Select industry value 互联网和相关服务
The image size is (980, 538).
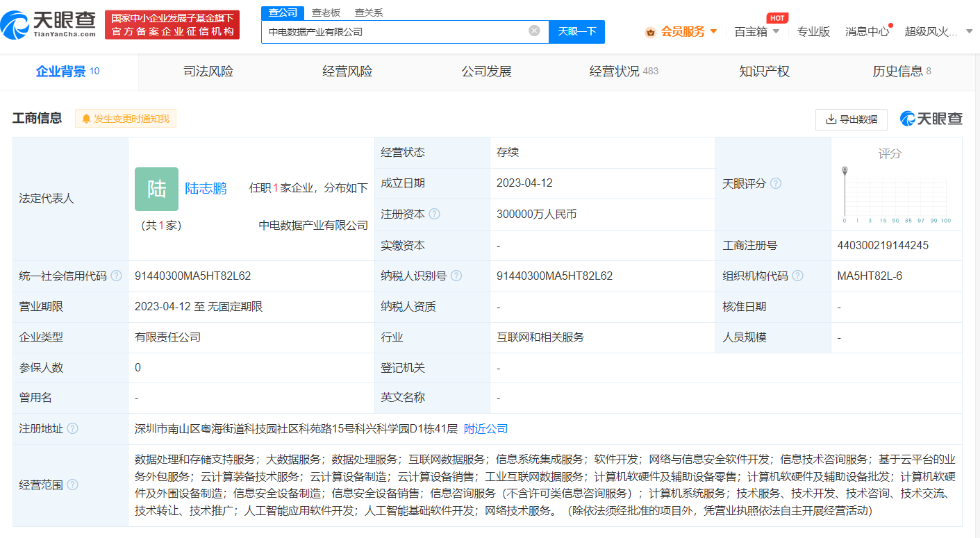pos(540,337)
